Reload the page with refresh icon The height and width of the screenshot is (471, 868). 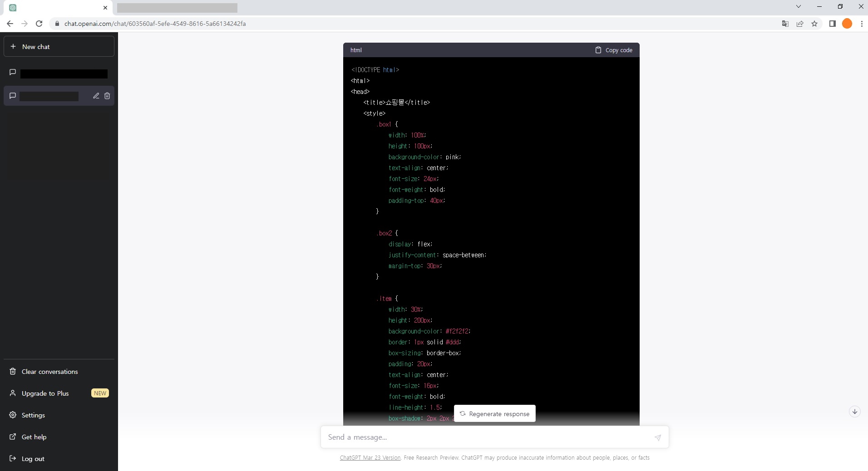39,24
